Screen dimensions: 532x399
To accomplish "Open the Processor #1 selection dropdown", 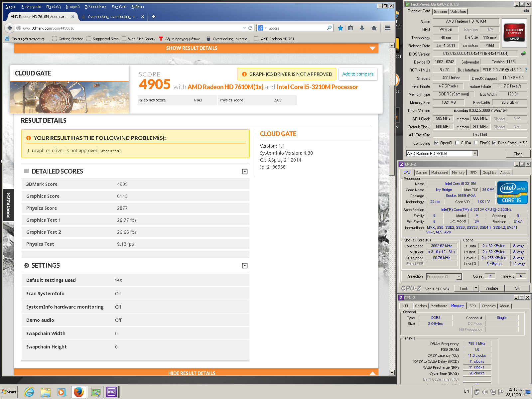I will coord(459,277).
